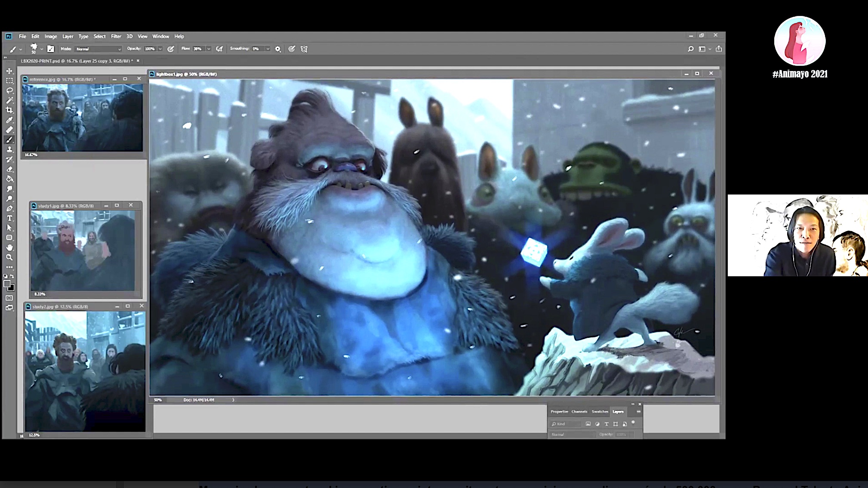Toggle smart object filter in Layers panel
This screenshot has width=868, height=488.
(625, 424)
